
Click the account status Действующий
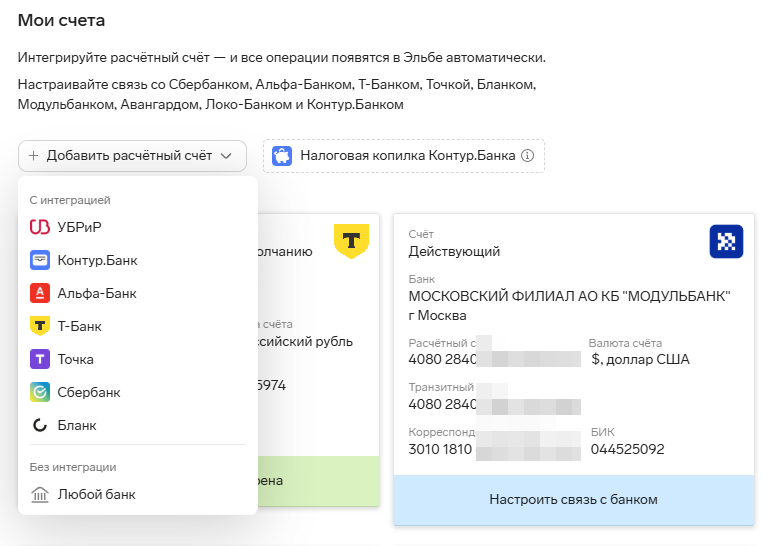click(454, 252)
